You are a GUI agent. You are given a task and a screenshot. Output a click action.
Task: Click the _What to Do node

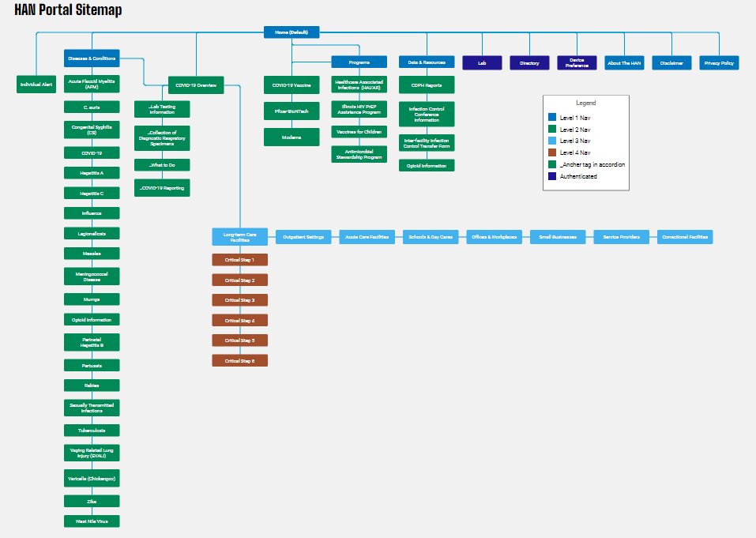point(162,165)
